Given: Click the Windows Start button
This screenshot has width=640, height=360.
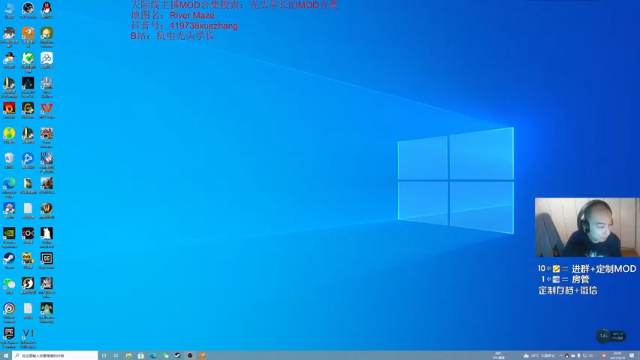Looking at the screenshot, I should pos(6,356).
